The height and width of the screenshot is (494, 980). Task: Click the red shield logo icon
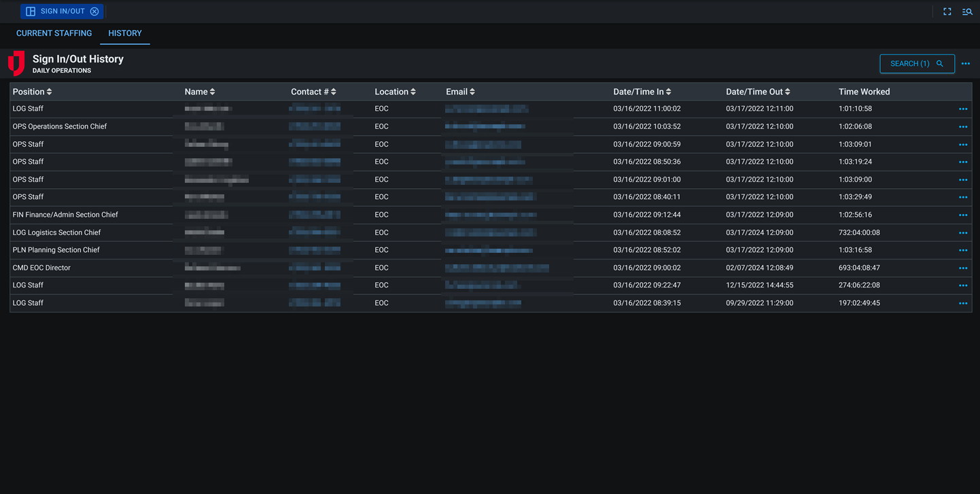coord(16,63)
